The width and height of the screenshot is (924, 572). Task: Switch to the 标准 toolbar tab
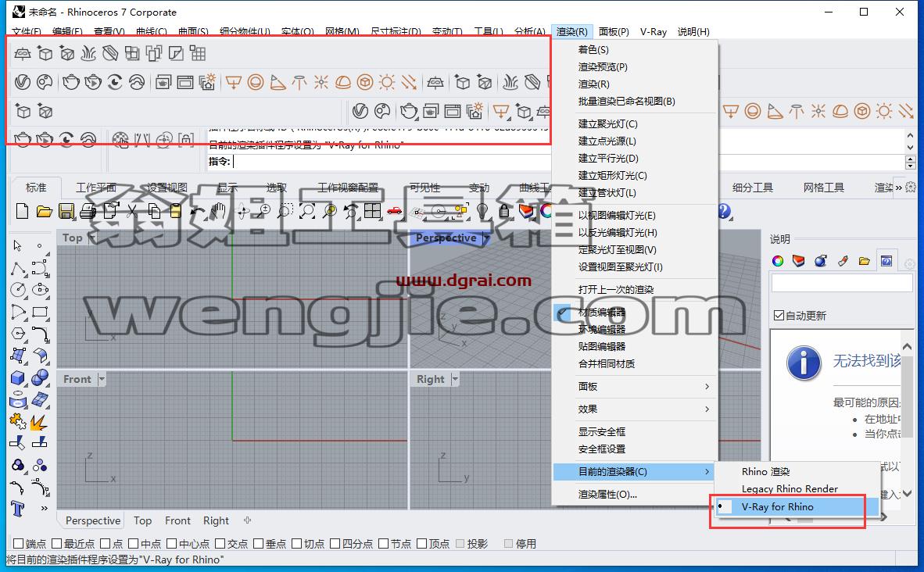point(36,188)
